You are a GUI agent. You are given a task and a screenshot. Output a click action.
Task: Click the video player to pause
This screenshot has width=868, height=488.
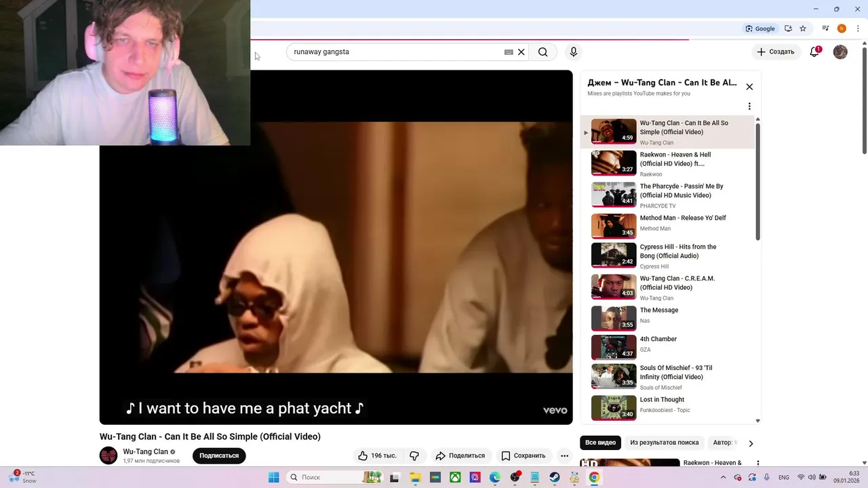(336, 247)
